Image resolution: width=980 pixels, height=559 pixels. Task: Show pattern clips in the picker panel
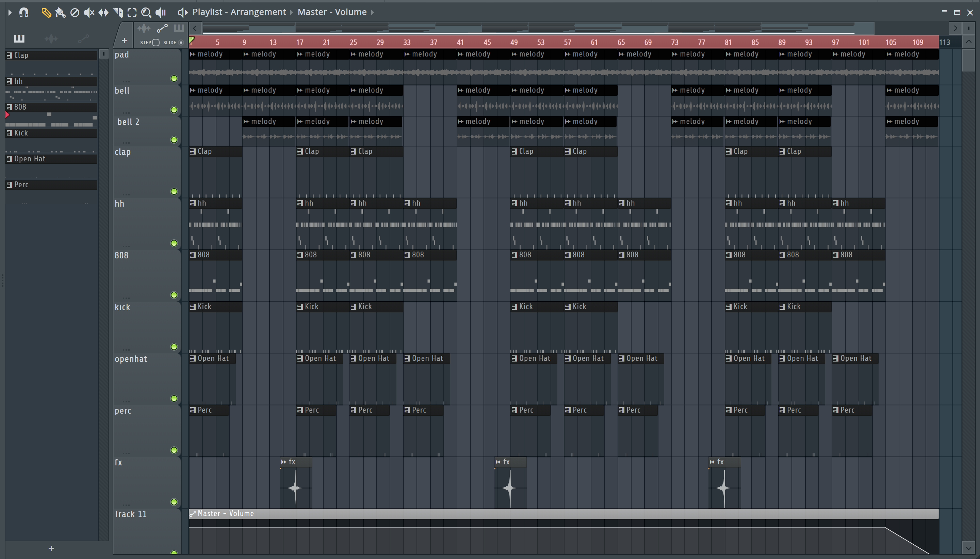(x=19, y=38)
